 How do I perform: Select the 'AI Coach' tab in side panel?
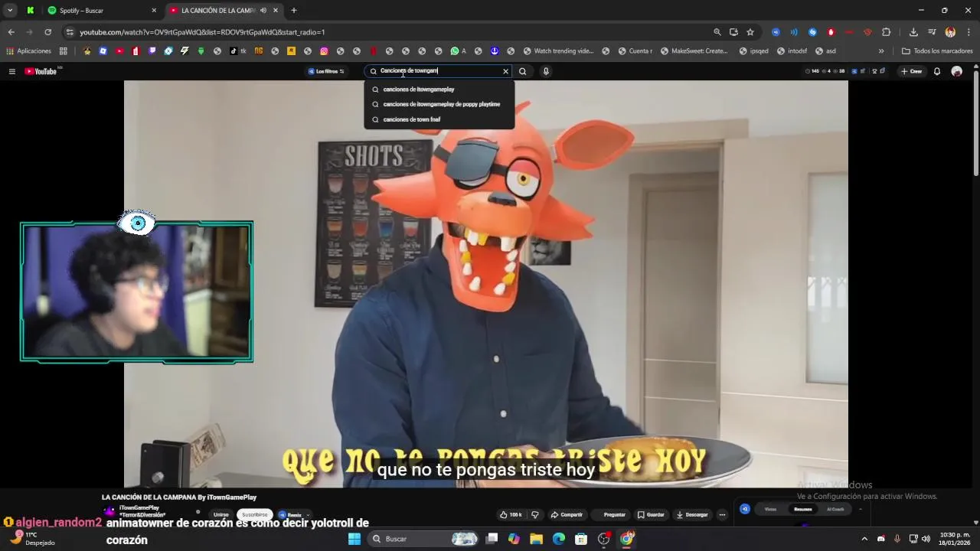tap(835, 509)
